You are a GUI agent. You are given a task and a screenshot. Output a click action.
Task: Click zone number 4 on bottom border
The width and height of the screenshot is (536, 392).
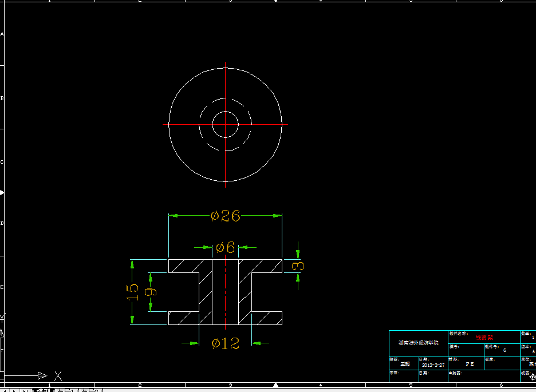pyautogui.click(x=321, y=385)
